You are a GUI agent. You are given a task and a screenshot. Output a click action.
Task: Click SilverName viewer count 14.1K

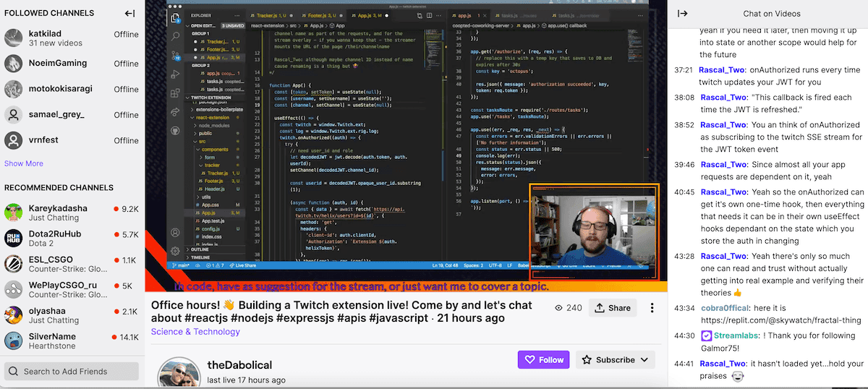129,337
